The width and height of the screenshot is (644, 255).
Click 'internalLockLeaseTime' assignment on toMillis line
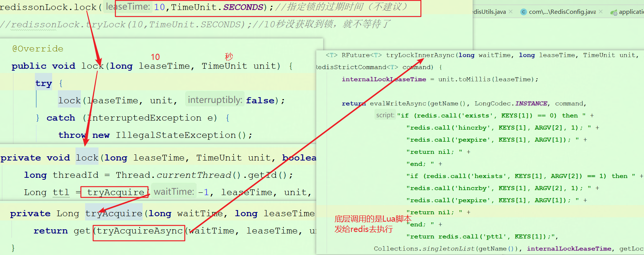[384, 79]
